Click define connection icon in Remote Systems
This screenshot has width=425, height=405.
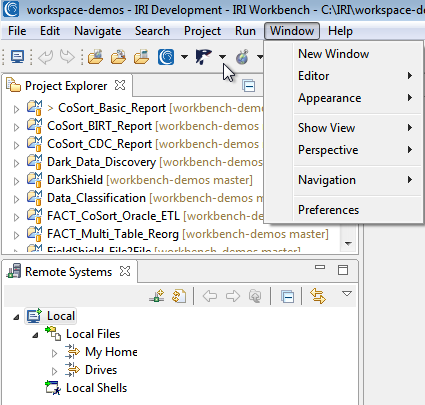(x=157, y=296)
